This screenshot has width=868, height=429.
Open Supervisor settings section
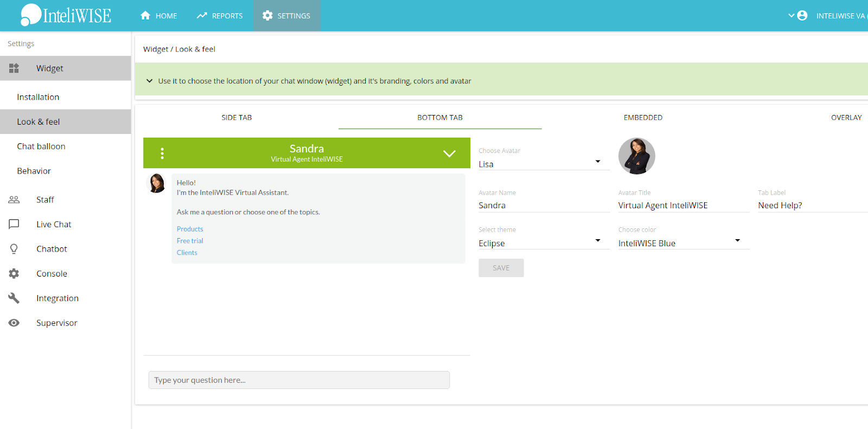point(66,323)
